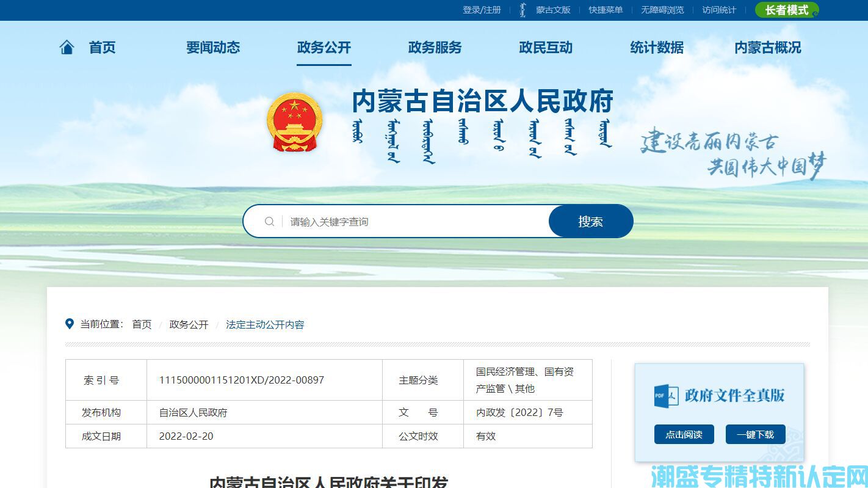Image resolution: width=868 pixels, height=488 pixels.
Task: Click the PDF icon in 政府文件全真版
Action: point(666,396)
